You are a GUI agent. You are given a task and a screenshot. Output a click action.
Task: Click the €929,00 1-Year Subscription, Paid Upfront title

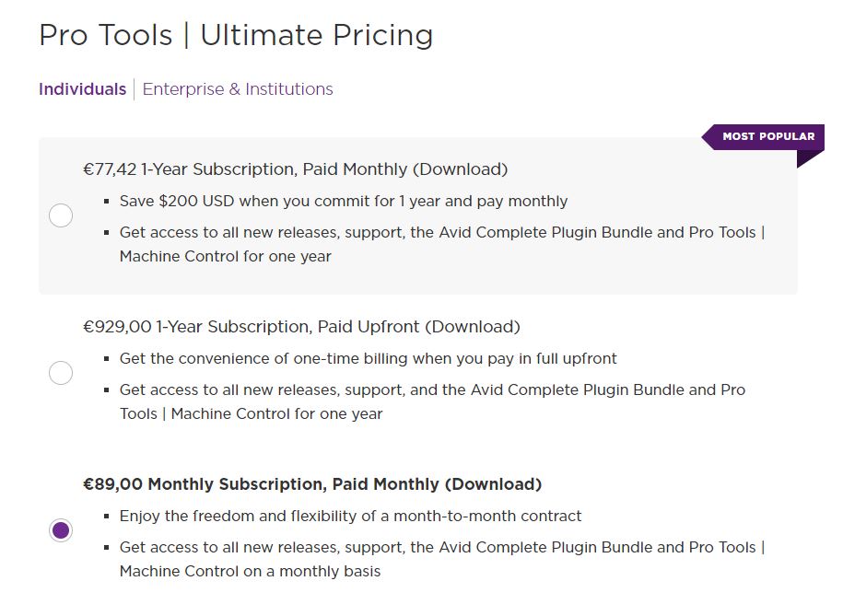(301, 327)
